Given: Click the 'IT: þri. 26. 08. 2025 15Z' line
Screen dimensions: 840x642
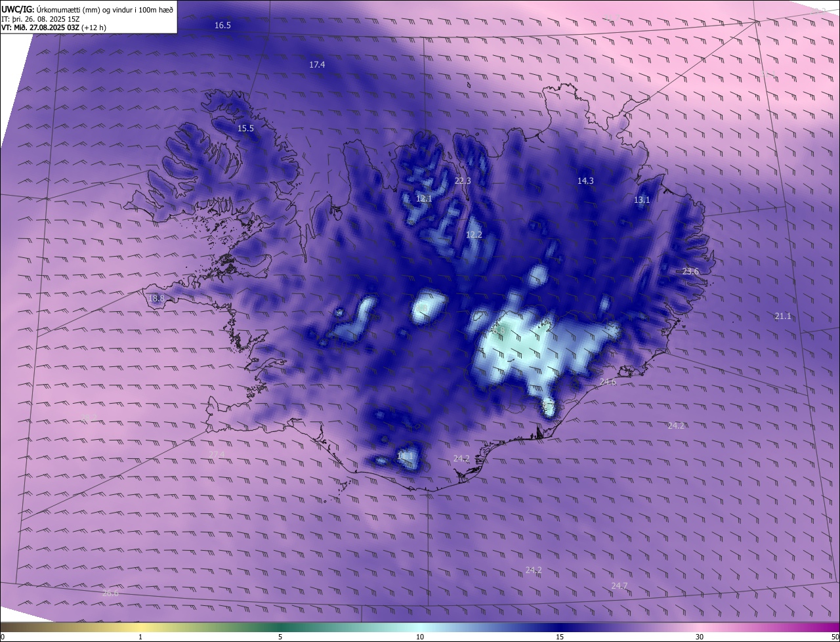Looking at the screenshot, I should [x=40, y=18].
